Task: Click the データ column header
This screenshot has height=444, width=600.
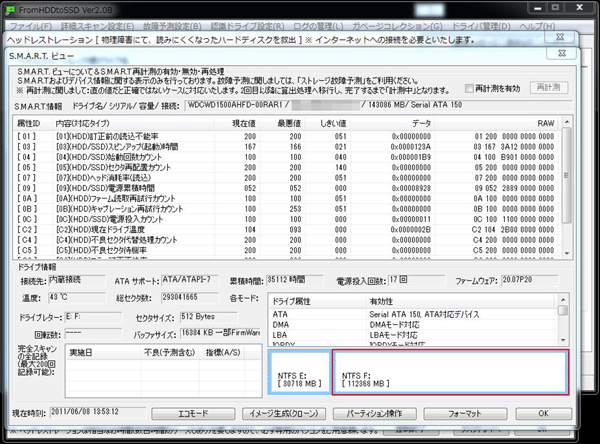Action: click(x=392, y=123)
